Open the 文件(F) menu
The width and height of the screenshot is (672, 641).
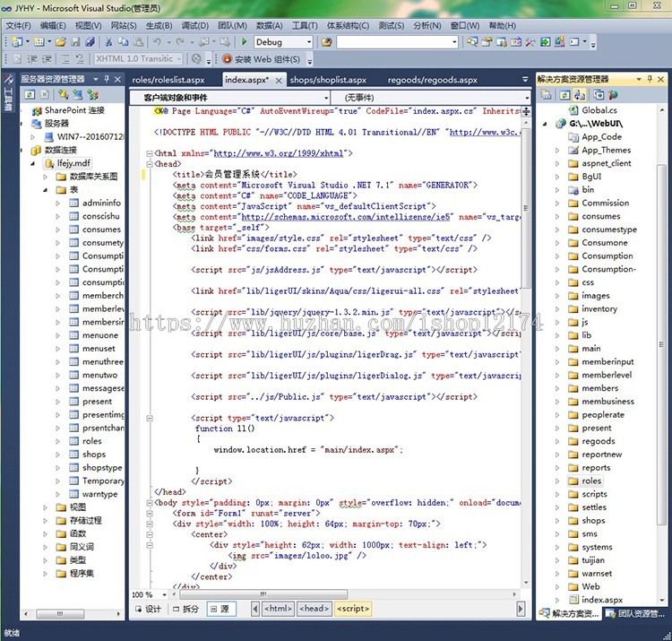point(19,26)
